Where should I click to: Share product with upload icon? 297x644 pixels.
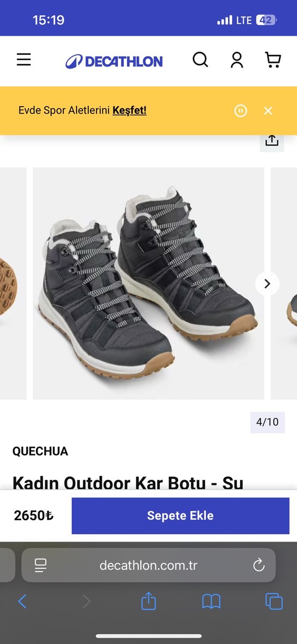(x=272, y=141)
